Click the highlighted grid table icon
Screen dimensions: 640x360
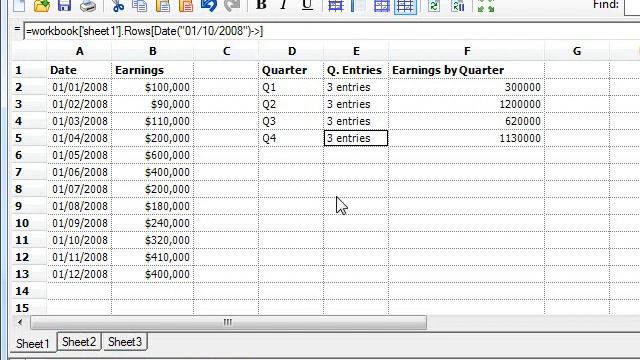[x=405, y=6]
